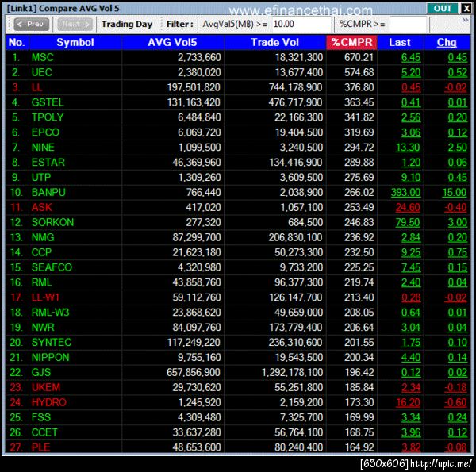The image size is (476, 472).
Task: Sort by the Last column header
Action: [x=400, y=42]
